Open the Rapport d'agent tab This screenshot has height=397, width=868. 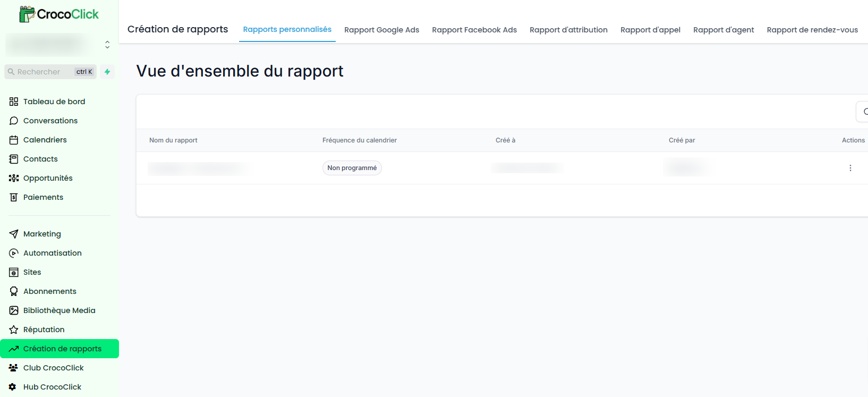click(724, 30)
